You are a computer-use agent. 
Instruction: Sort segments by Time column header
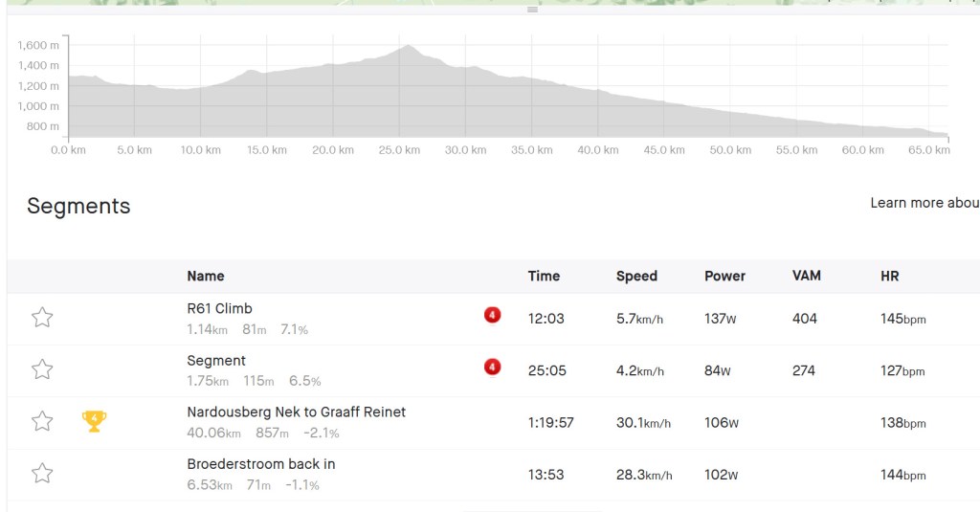(x=544, y=276)
